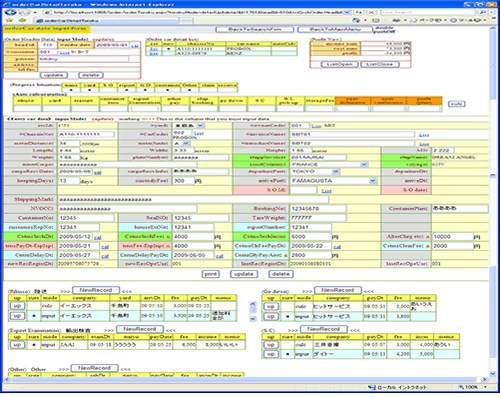This screenshot has height=397, width=500.
Task: Click the search magnifier icon in browser toolbar
Action: tap(482, 12)
